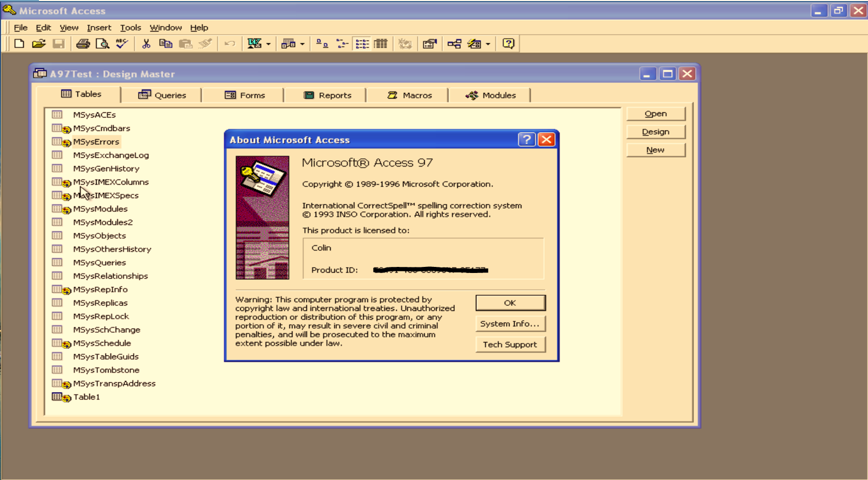The height and width of the screenshot is (480, 868).
Task: Switch to Large Icons view
Action: pyautogui.click(x=322, y=44)
